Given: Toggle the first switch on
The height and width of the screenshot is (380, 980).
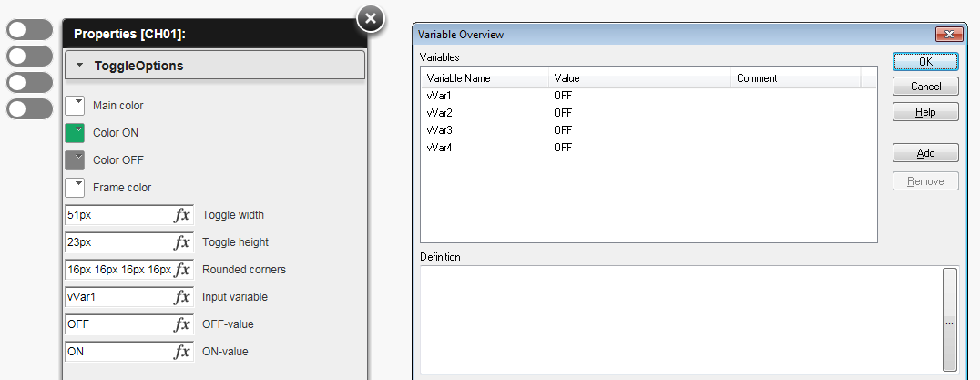Looking at the screenshot, I should click(x=30, y=29).
